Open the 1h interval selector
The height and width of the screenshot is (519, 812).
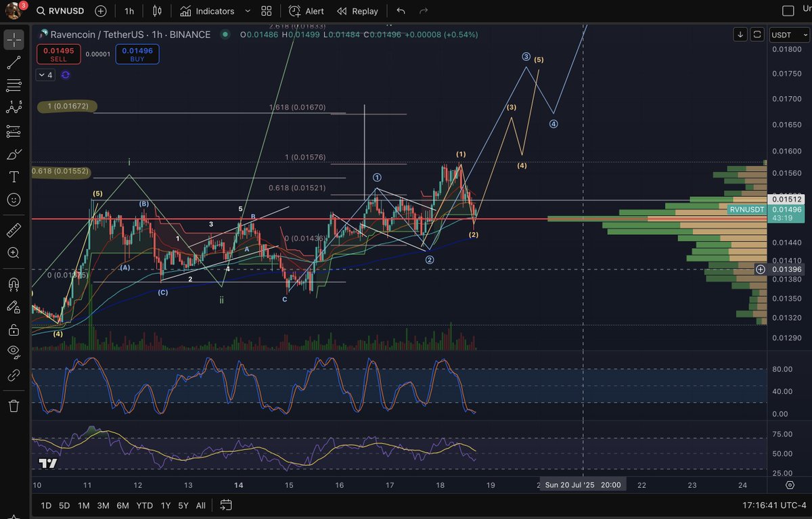point(129,12)
